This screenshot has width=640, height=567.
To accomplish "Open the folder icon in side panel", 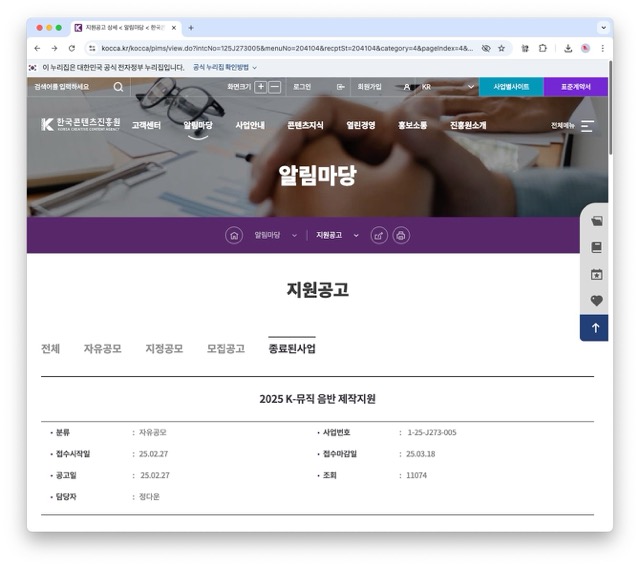I will (596, 221).
